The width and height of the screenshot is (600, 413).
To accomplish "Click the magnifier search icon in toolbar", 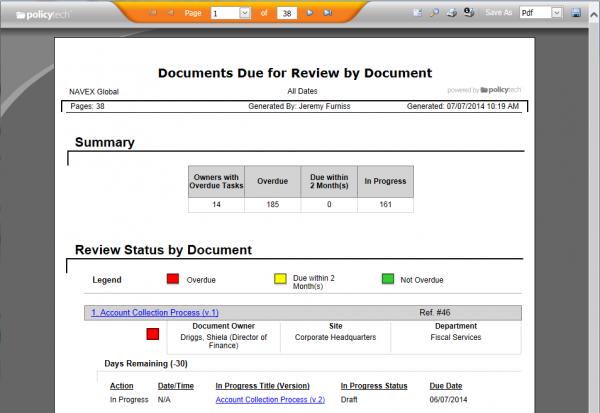I will click(x=434, y=13).
